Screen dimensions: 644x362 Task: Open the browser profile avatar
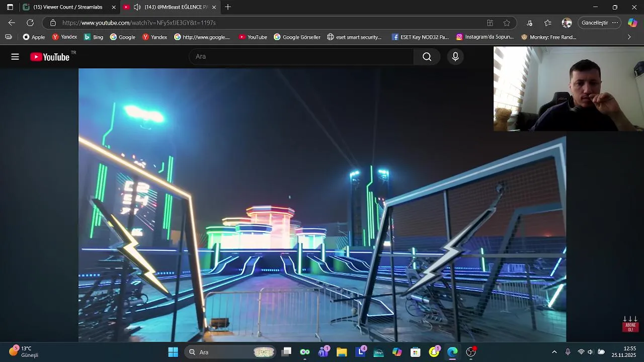(x=567, y=23)
